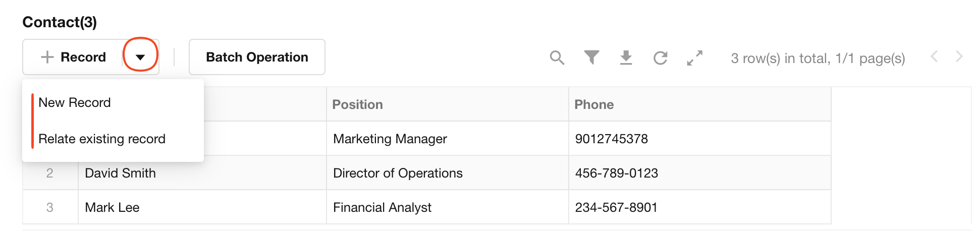Image resolution: width=980 pixels, height=231 pixels.
Task: Go to next page arrow
Action: coord(959,56)
